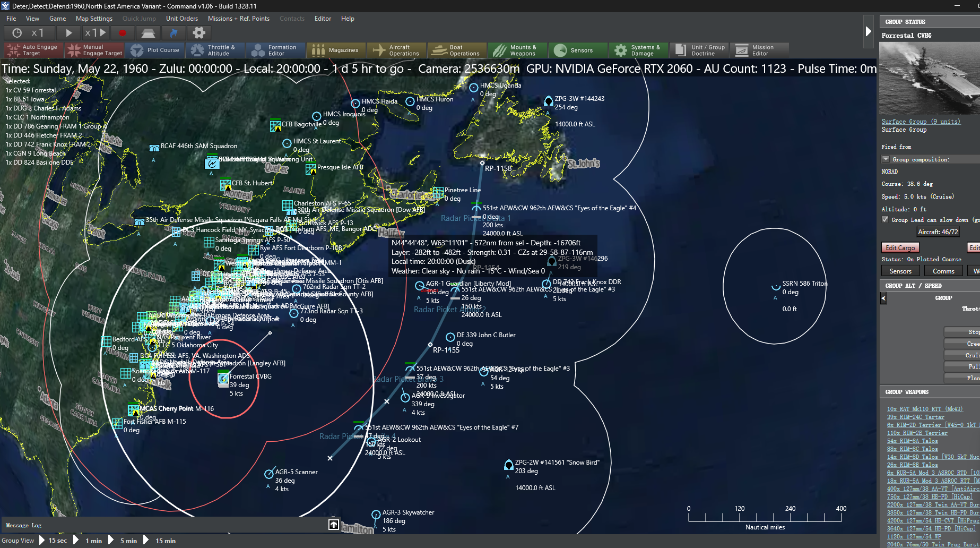Open the File menu
This screenshot has height=548, width=980.
pos(11,19)
